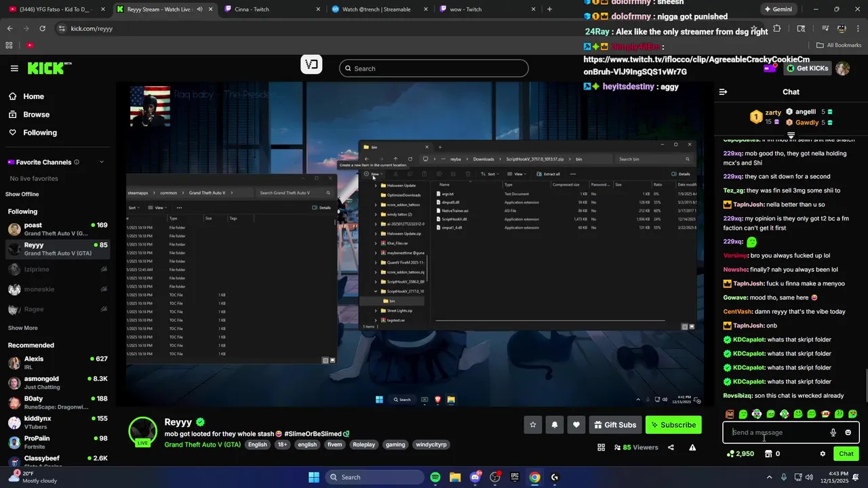Open the Kick hamburger sidebar menu

tap(14, 68)
